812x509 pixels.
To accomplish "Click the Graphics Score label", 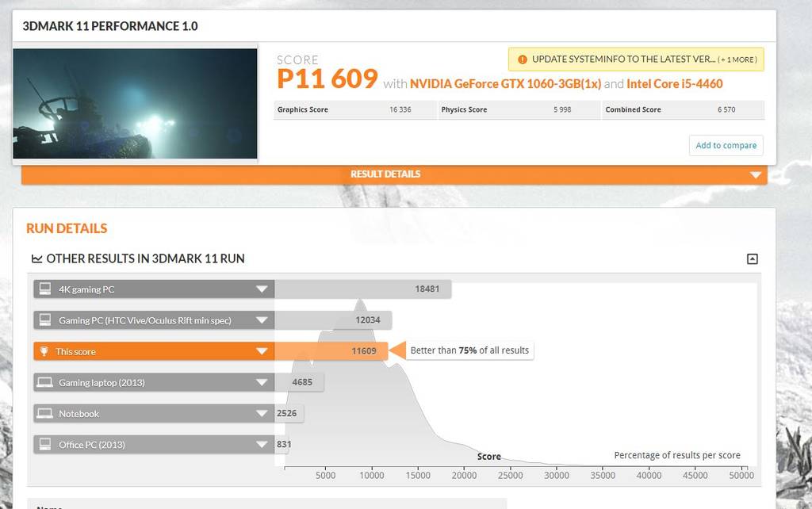I will tap(303, 109).
